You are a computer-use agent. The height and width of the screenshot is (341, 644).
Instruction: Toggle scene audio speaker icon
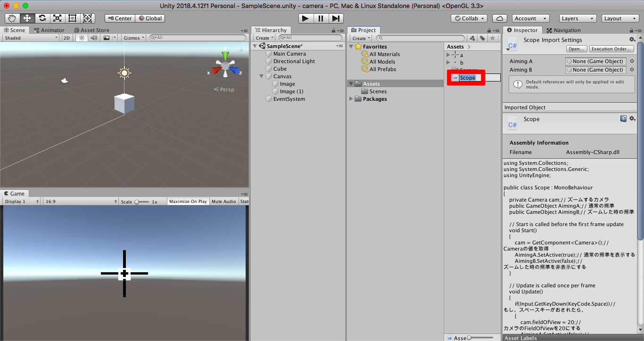pos(94,38)
